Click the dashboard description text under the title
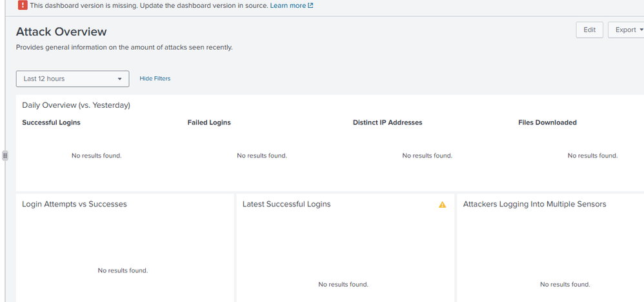 (124, 47)
